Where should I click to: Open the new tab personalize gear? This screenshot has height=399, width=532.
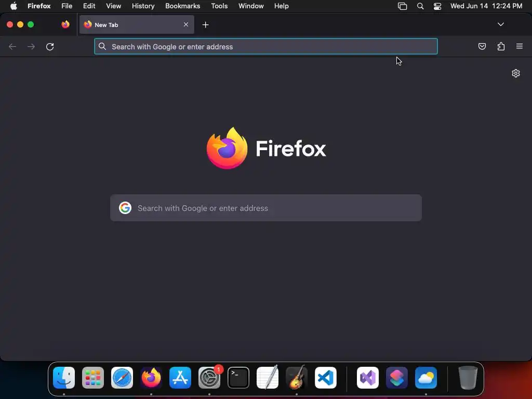pos(516,73)
